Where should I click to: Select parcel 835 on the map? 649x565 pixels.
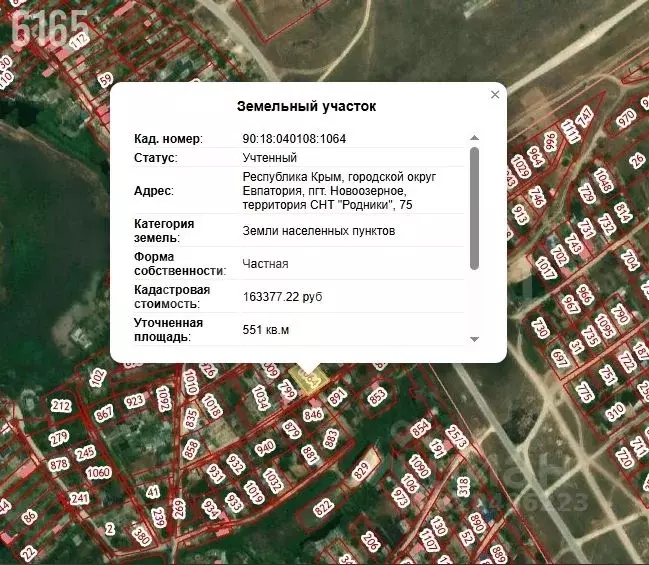[192, 418]
